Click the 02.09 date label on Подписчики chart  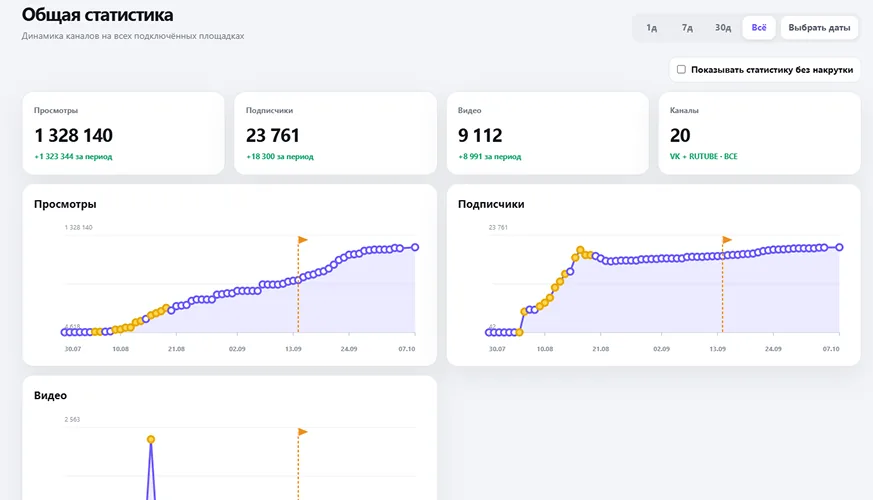point(661,349)
